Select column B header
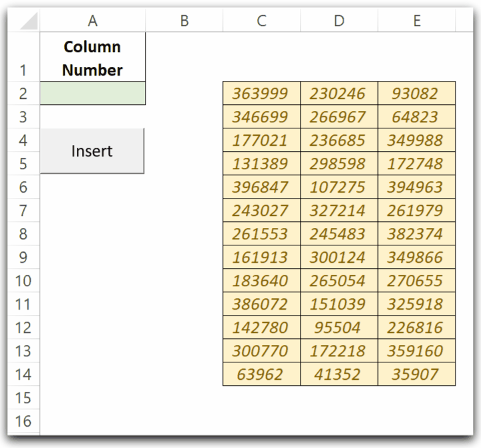 tap(184, 21)
